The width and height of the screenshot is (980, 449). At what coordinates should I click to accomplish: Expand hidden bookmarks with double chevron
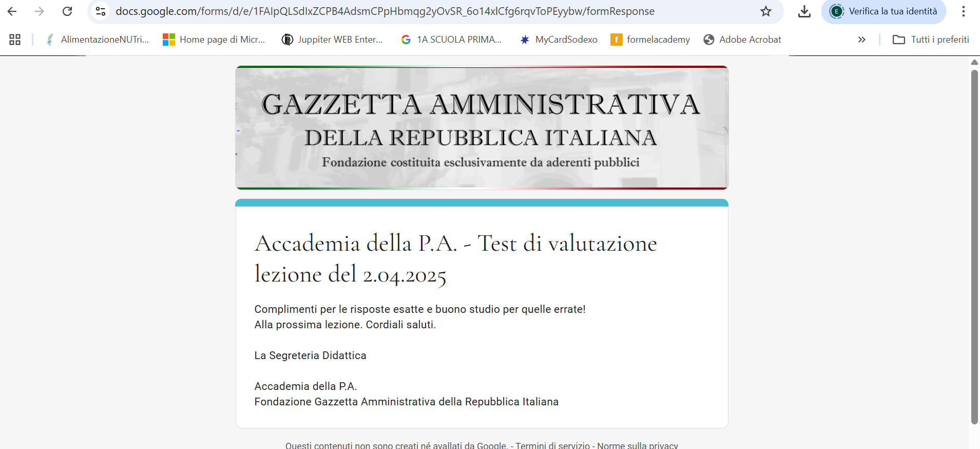[861, 40]
